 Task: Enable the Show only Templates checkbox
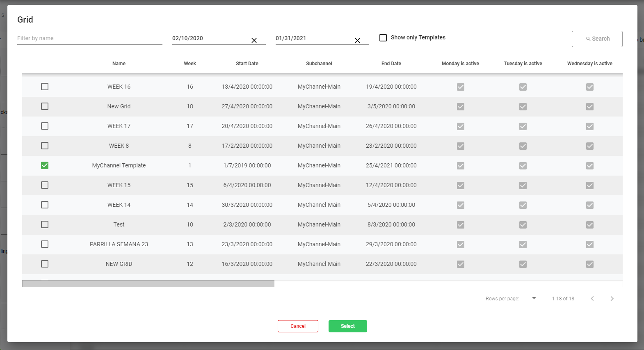tap(383, 38)
